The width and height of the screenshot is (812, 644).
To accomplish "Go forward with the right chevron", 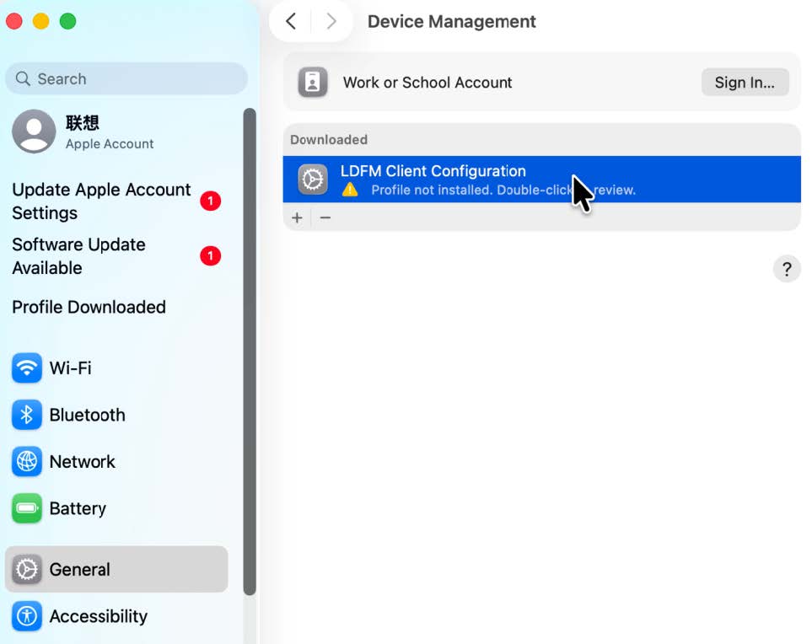I will [x=331, y=21].
